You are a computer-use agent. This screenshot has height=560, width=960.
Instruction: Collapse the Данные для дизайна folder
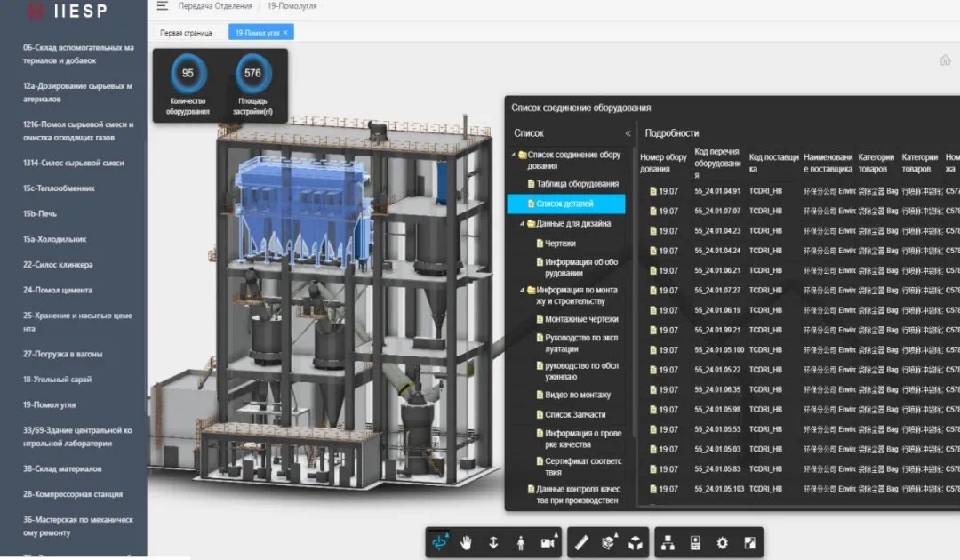(523, 224)
